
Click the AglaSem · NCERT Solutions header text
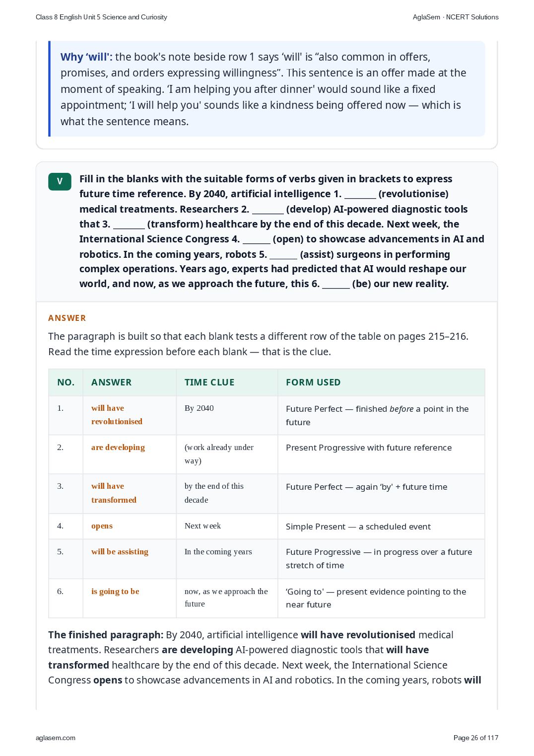[456, 17]
